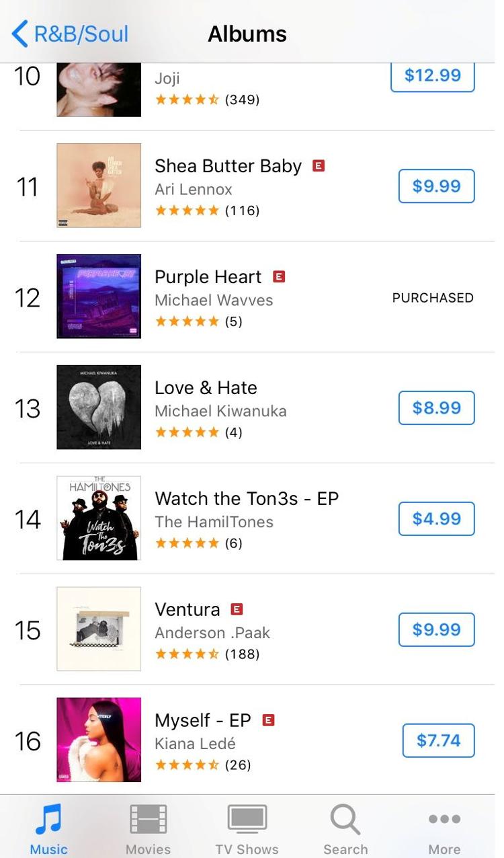Open the Purple Heart album cover

[x=99, y=297]
